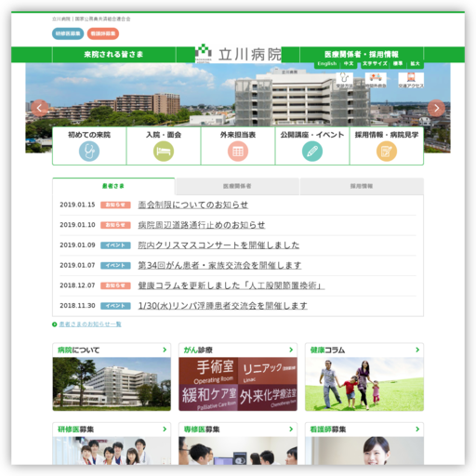Image resolution: width=476 pixels, height=476 pixels.
Task: Click the 専修医募集 card heading
Action: tap(202, 430)
